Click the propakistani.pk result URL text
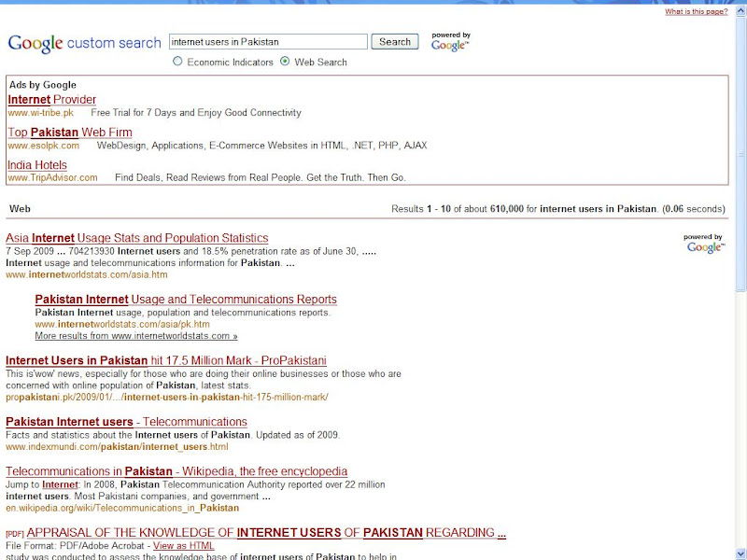 [x=167, y=398]
